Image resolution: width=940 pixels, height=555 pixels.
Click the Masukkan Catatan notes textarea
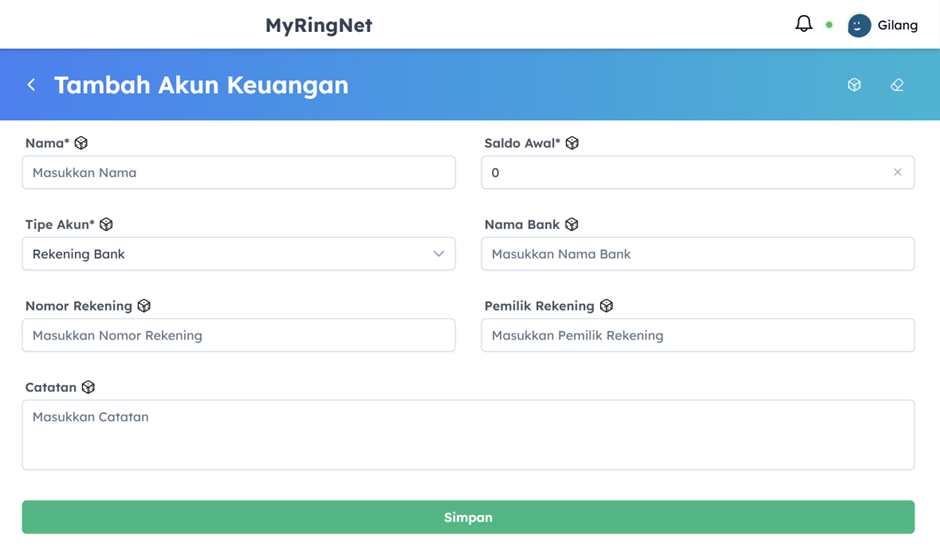click(468, 435)
